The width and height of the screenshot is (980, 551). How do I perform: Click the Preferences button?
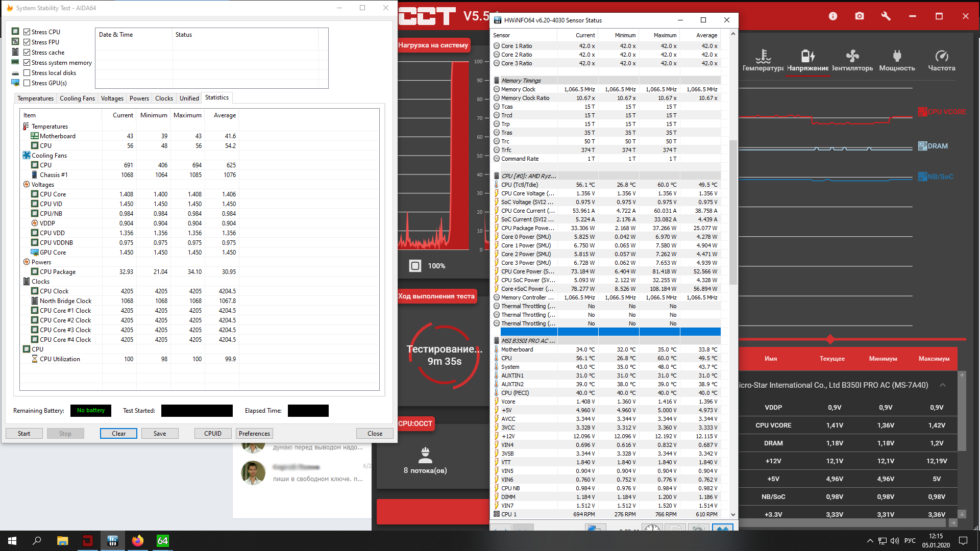pos(254,434)
